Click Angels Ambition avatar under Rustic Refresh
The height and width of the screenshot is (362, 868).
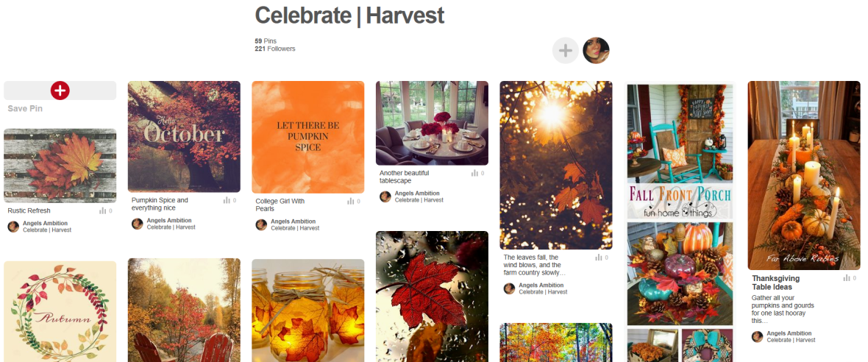13,227
